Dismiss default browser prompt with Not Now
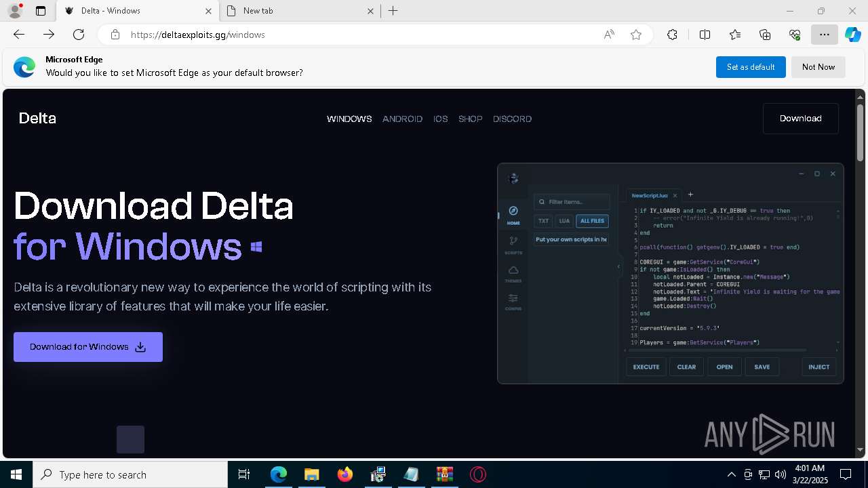The width and height of the screenshot is (868, 488). point(818,67)
